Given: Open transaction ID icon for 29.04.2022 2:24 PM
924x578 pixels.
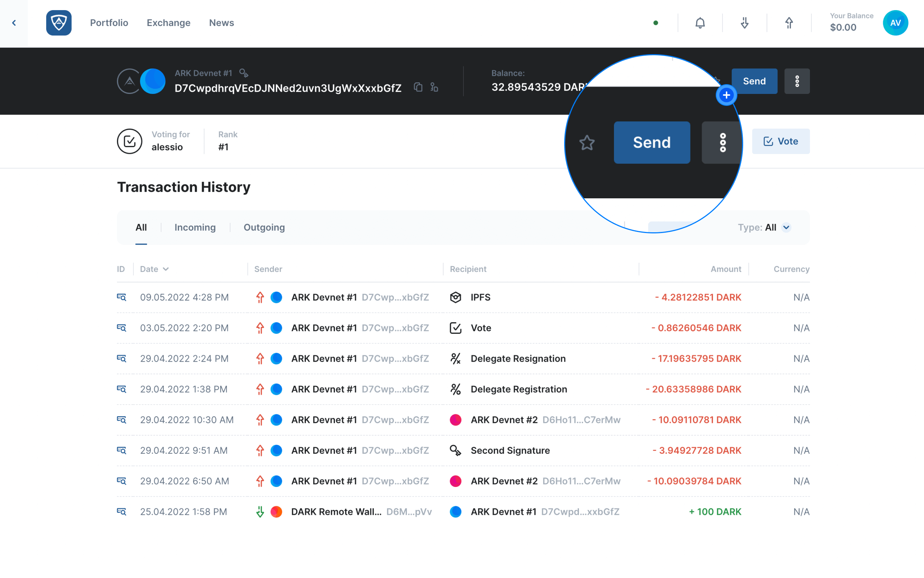Looking at the screenshot, I should (121, 358).
